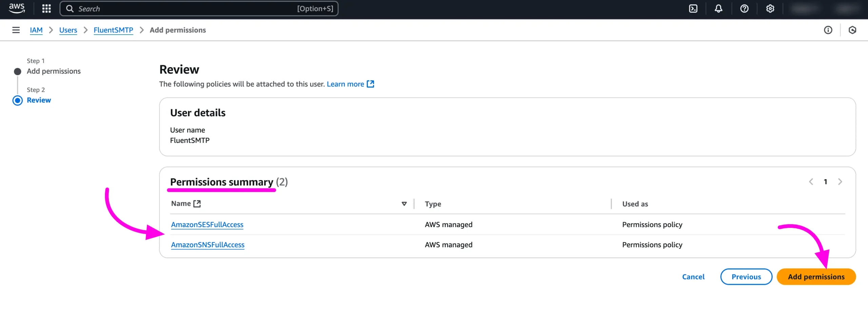The width and height of the screenshot is (868, 317).
Task: Open the hexagon tools panel icon
Action: [852, 30]
